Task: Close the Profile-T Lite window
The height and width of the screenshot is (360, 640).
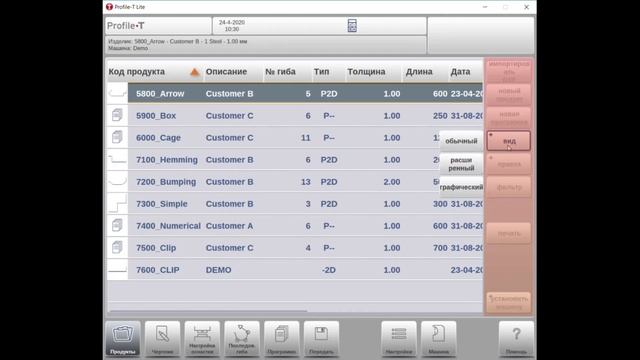Action: coord(527,7)
